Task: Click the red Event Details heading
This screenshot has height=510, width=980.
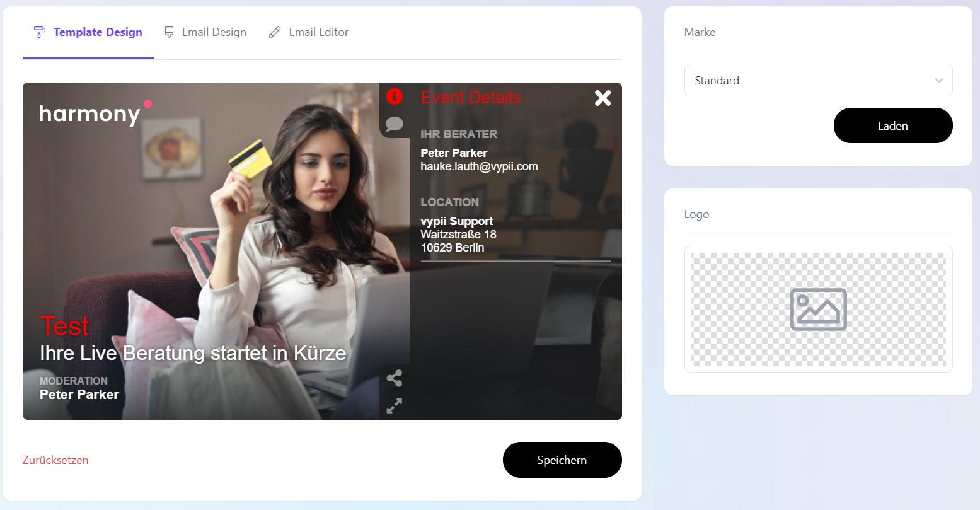Action: point(471,97)
